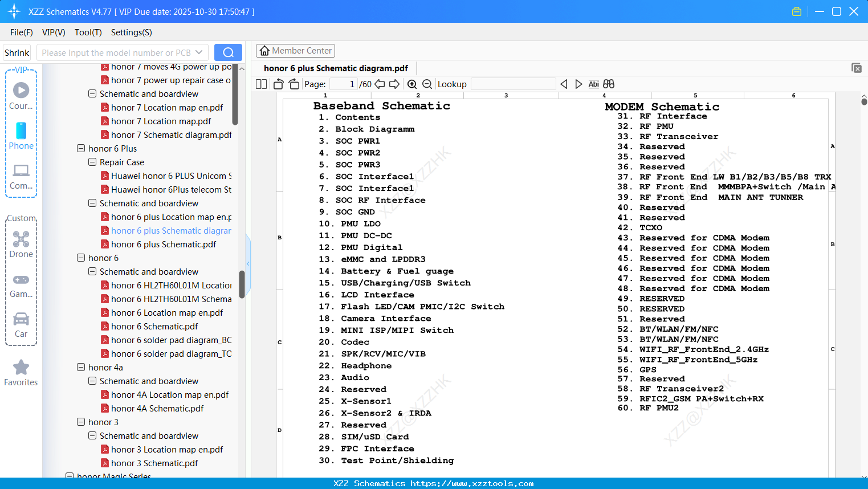Click the blue search button

(x=228, y=52)
